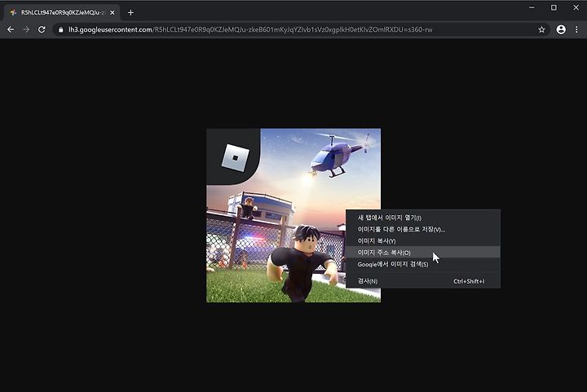This screenshot has height=392, width=587.
Task: Click the forward navigation arrow
Action: click(x=26, y=29)
